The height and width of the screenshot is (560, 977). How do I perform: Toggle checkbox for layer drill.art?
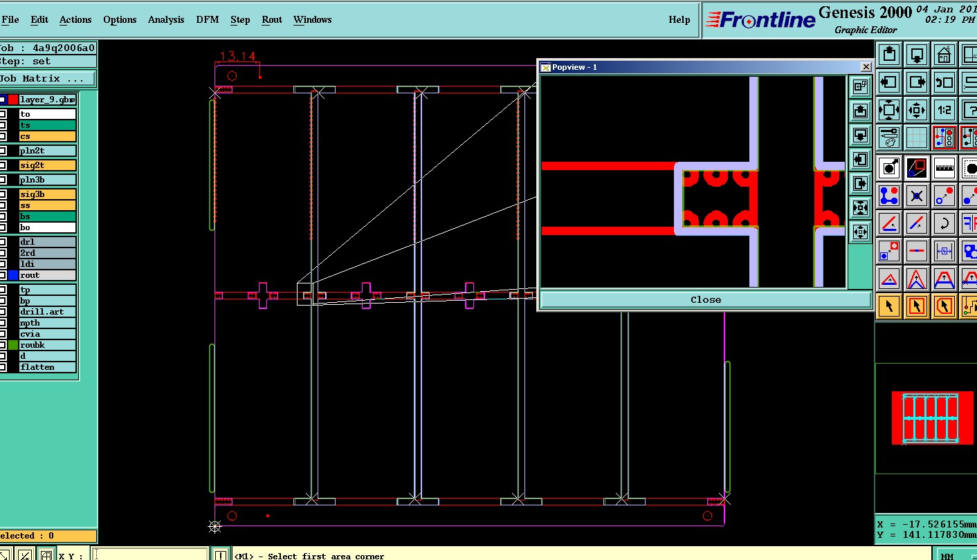(3, 312)
